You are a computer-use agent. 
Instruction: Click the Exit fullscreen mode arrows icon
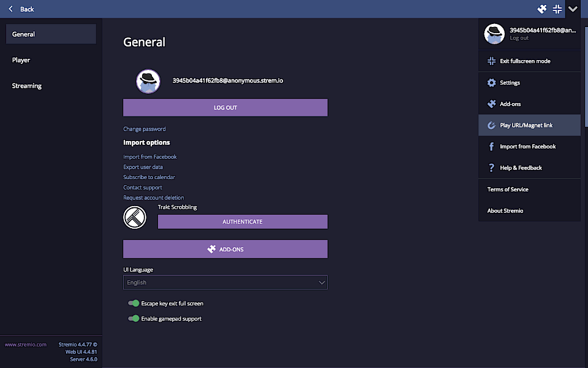click(x=491, y=61)
